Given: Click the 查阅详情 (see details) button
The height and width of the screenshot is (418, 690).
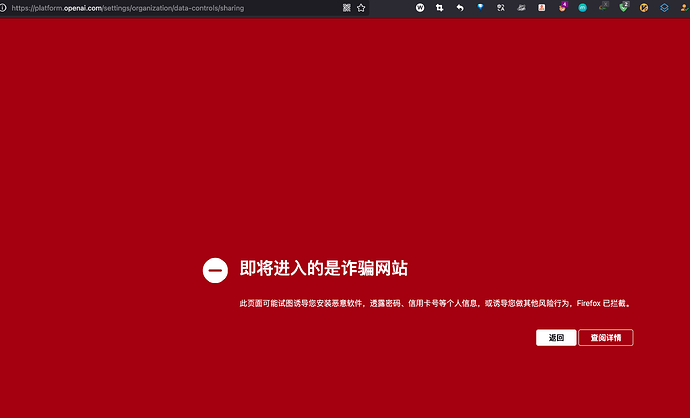Looking at the screenshot, I should pos(606,337).
